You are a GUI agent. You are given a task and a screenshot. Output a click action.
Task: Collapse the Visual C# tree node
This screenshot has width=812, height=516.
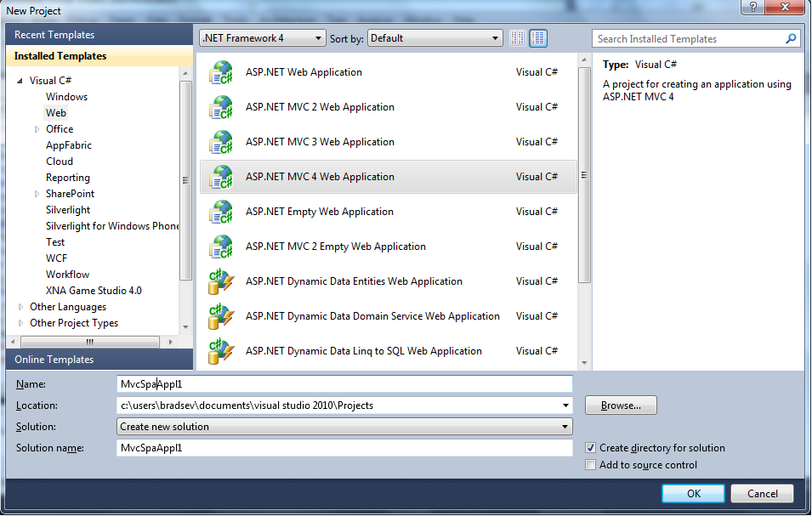click(x=20, y=81)
